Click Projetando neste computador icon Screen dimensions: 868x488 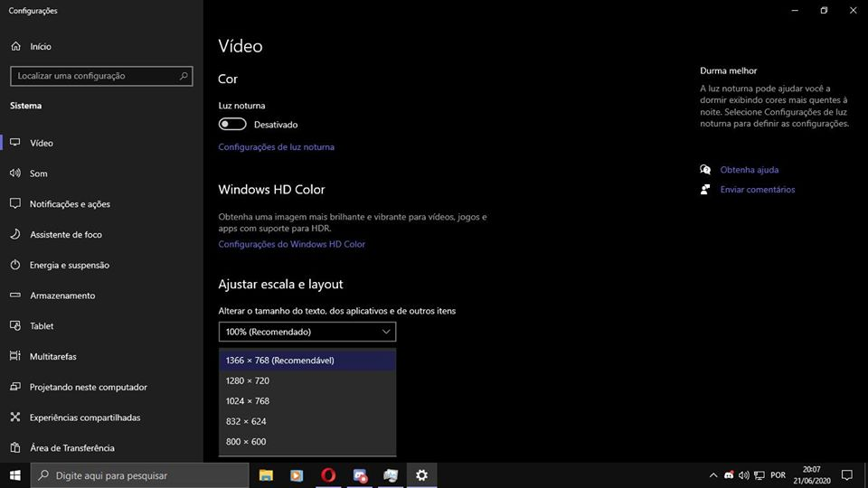(x=15, y=386)
